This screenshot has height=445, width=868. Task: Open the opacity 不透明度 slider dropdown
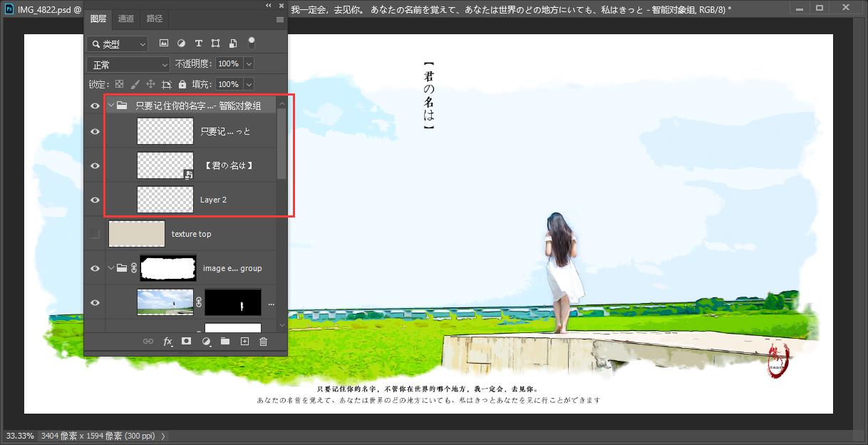tap(249, 64)
